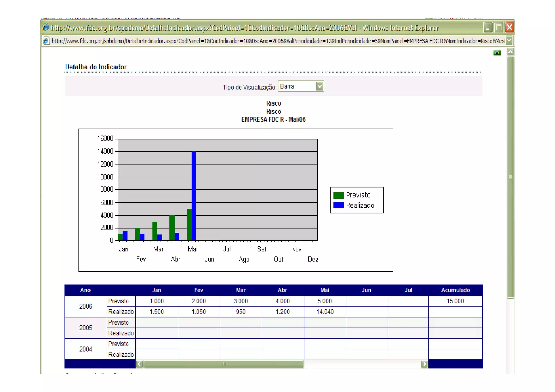Viewport: 555px width, 392px height.
Task: Click the blue Realizado legend swatch
Action: [x=338, y=205]
